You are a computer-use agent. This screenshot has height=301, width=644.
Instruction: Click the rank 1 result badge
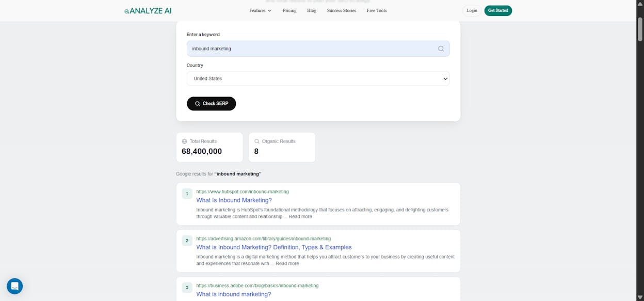187,194
